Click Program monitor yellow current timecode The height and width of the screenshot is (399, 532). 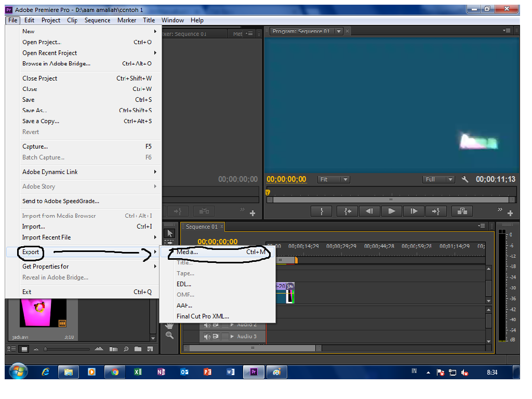click(x=286, y=179)
